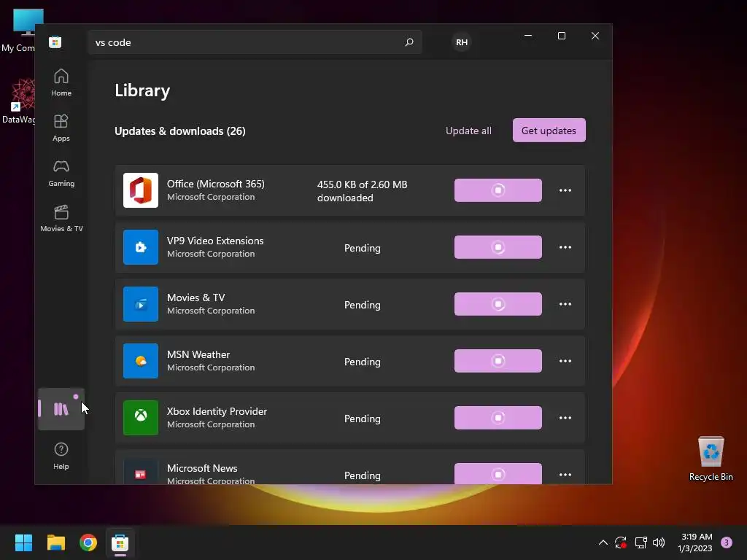This screenshot has width=747, height=560.
Task: Click the Get updates button
Action: click(549, 130)
